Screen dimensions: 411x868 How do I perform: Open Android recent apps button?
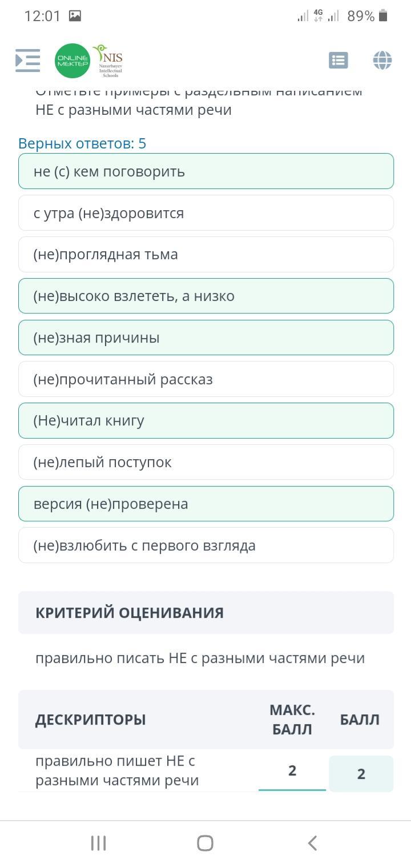(x=99, y=843)
